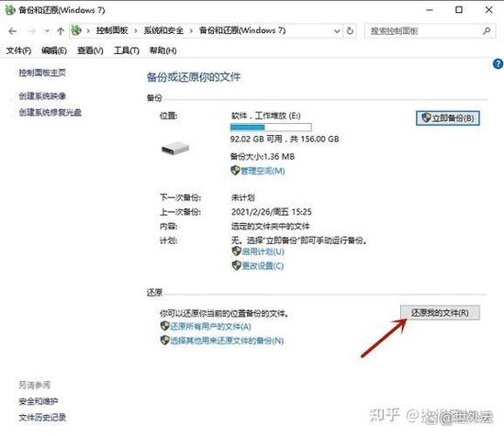Viewport: 504px width, 436px height.
Task: Expand chevron after 系统和安全 breadcrumb
Action: pyautogui.click(x=191, y=31)
